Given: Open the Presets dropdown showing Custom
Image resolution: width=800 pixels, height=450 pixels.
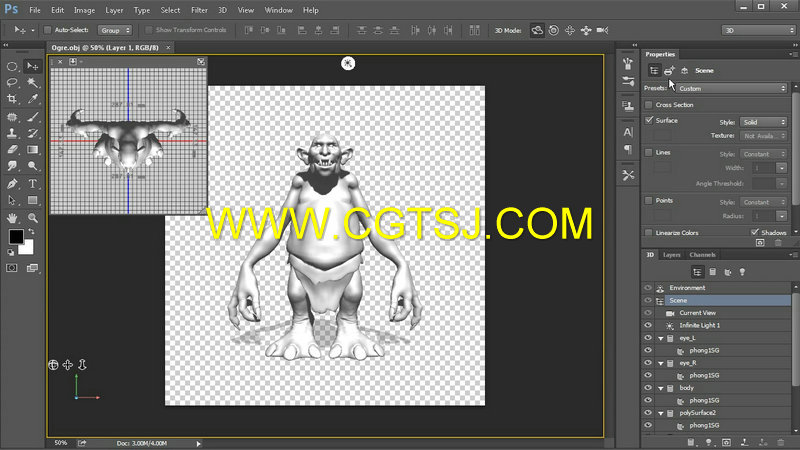Looking at the screenshot, I should [x=732, y=88].
